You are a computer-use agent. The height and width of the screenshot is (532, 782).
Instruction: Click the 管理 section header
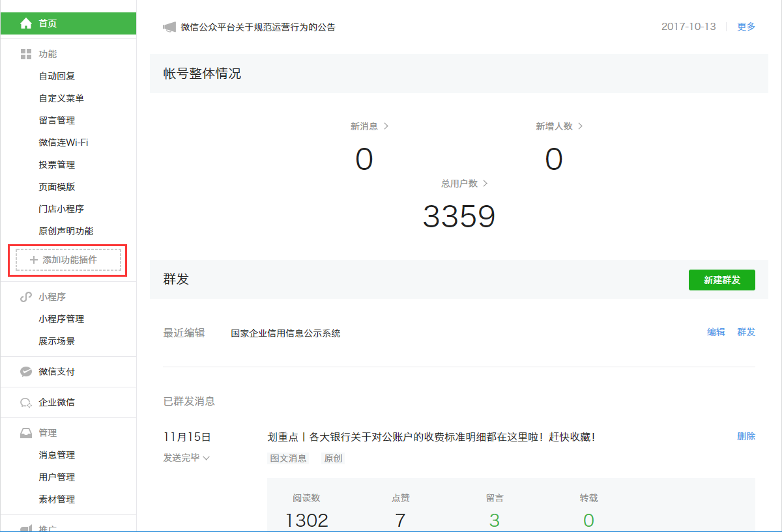coord(48,433)
